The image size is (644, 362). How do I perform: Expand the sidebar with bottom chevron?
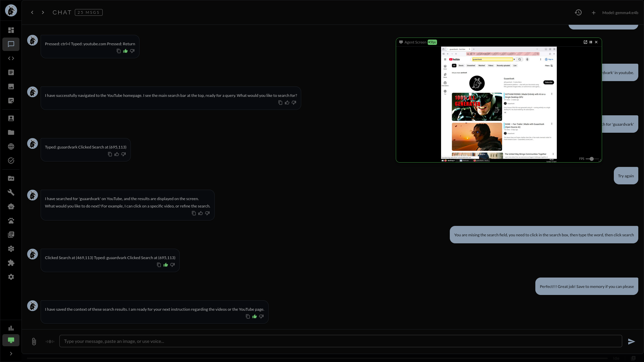(11, 354)
